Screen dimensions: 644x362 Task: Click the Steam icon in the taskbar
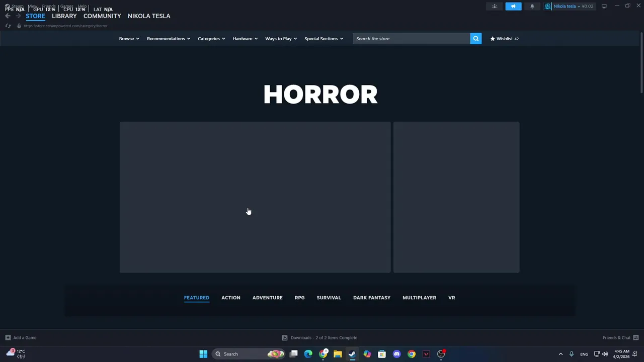[x=352, y=354]
